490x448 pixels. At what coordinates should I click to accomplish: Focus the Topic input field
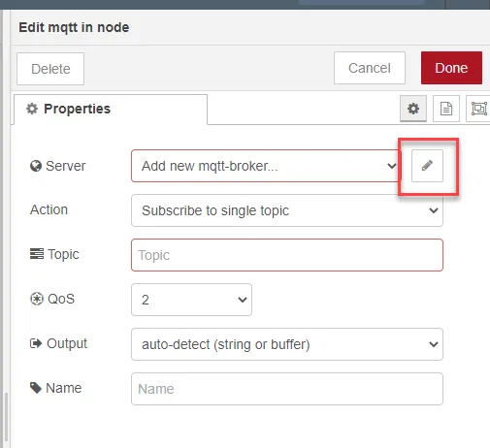coord(287,255)
